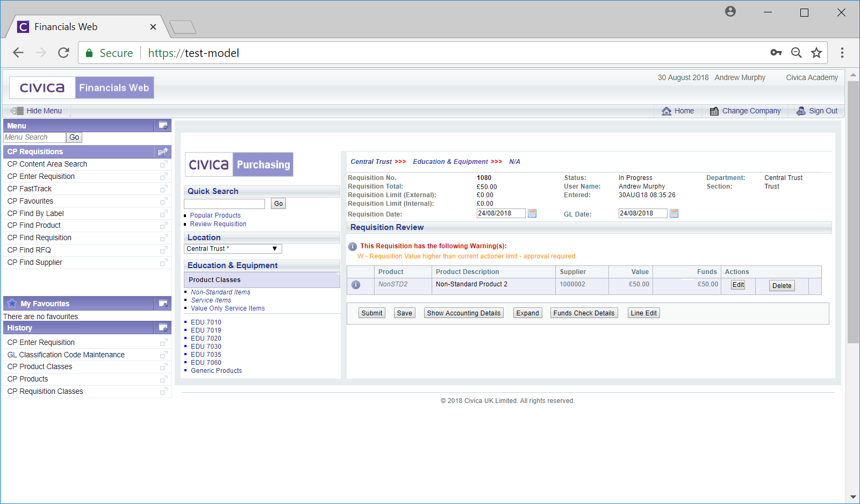Open CP Find Product new-window icon

click(x=163, y=225)
